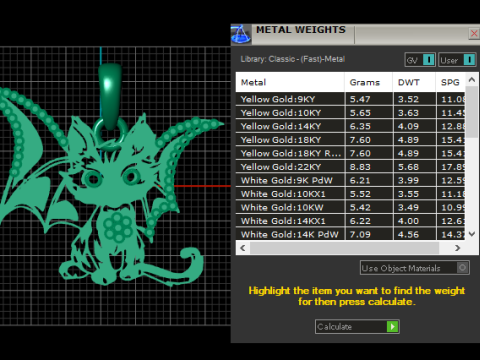Click the SPG column header
The image size is (480, 360).
coord(450,82)
